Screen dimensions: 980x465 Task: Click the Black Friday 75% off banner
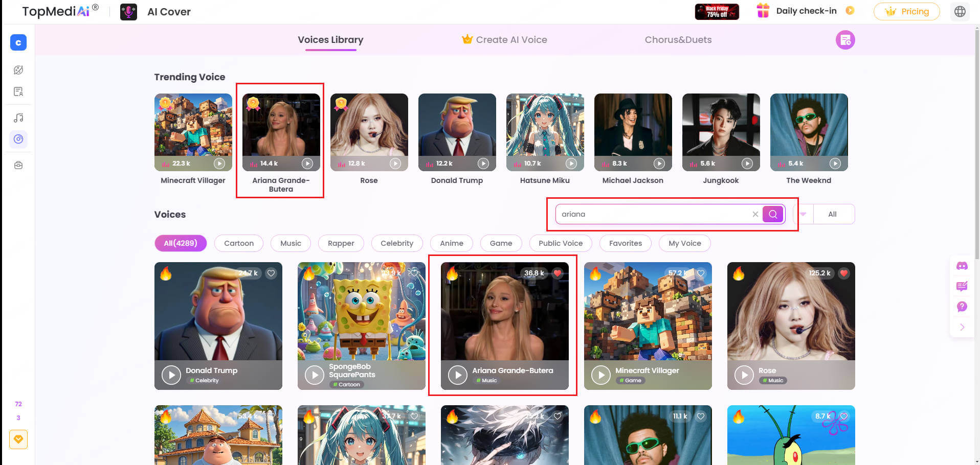click(717, 11)
